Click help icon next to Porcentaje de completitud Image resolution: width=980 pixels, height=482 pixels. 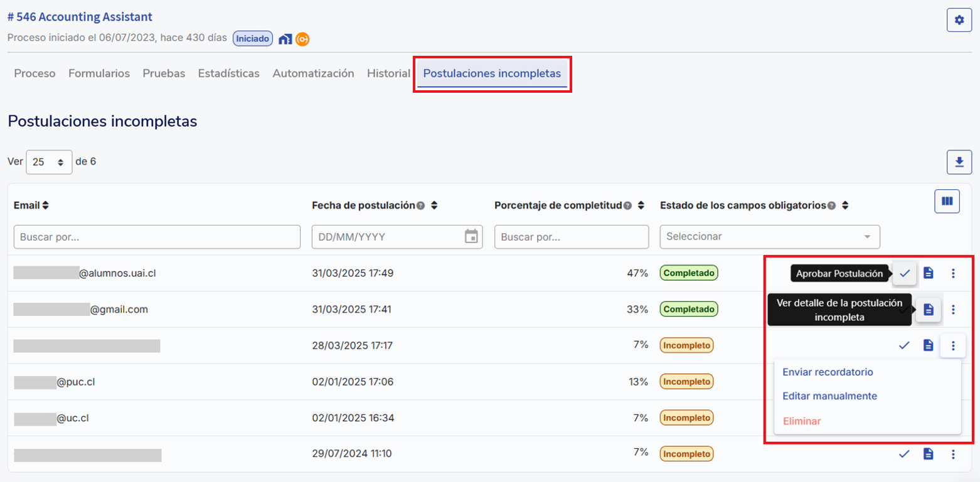[x=627, y=206]
